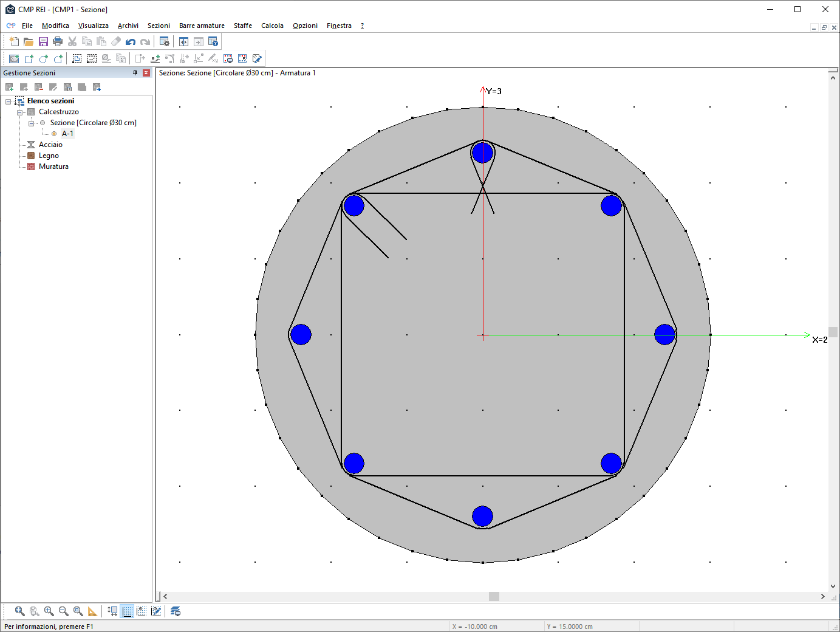
Task: Open the layers display icon in bottom toolbar
Action: click(176, 611)
